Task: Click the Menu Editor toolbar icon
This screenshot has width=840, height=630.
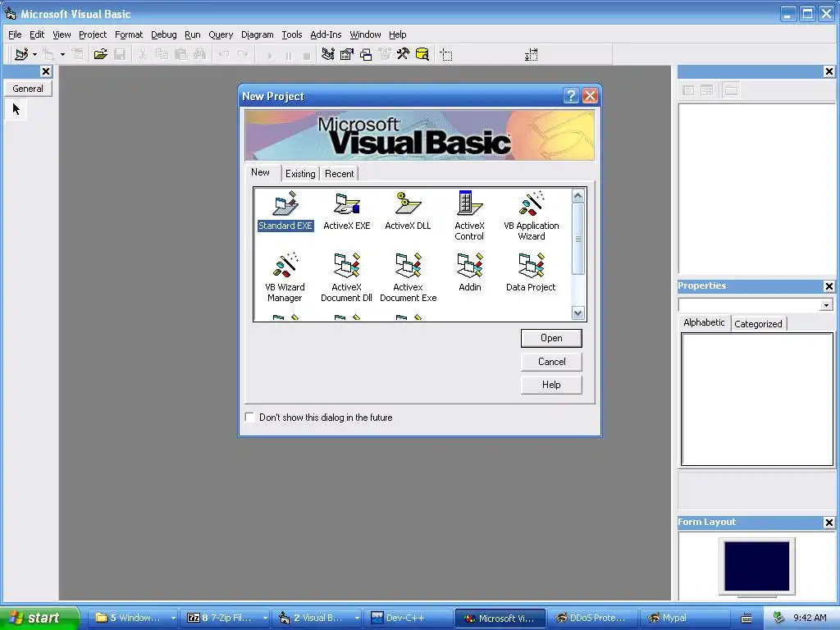Action: pos(78,54)
